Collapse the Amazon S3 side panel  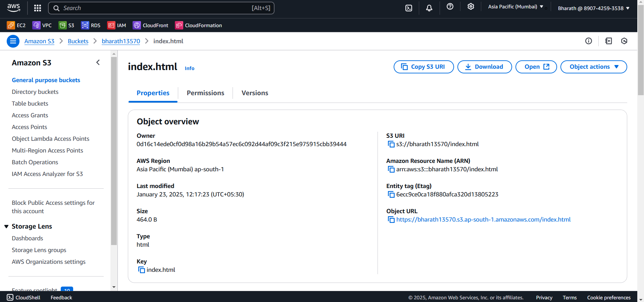click(x=98, y=62)
